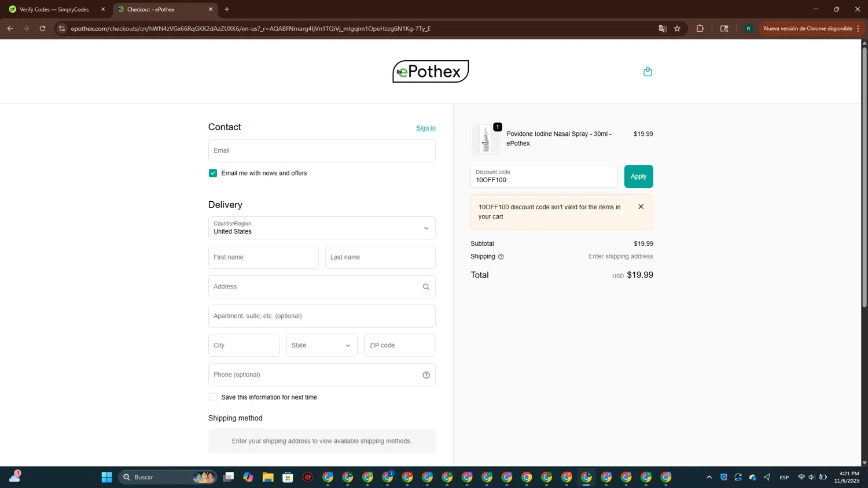Check Save this information for next time
This screenshot has height=488, width=868.
pyautogui.click(x=213, y=397)
